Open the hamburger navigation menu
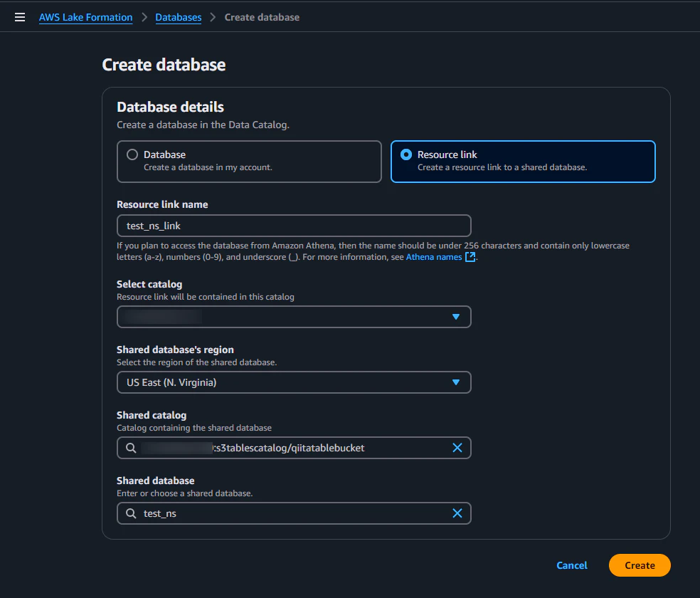 (x=20, y=17)
